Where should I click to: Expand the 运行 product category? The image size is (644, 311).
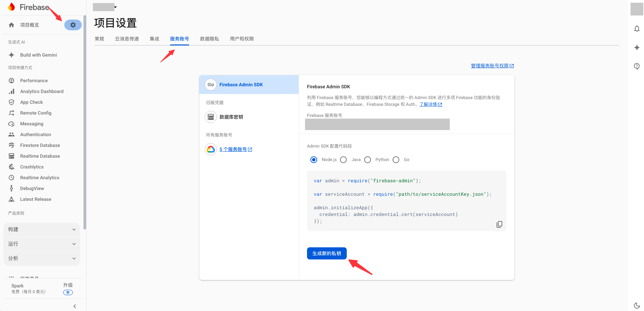tap(42, 244)
